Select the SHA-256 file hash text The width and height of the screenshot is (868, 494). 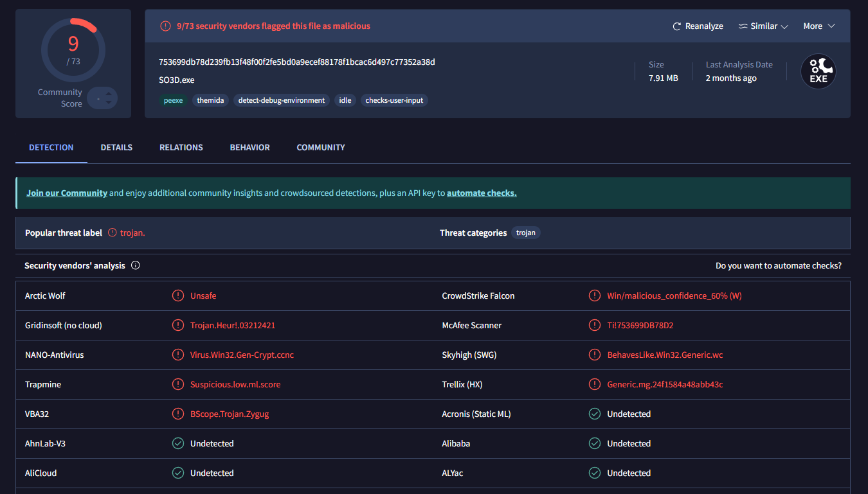(297, 62)
